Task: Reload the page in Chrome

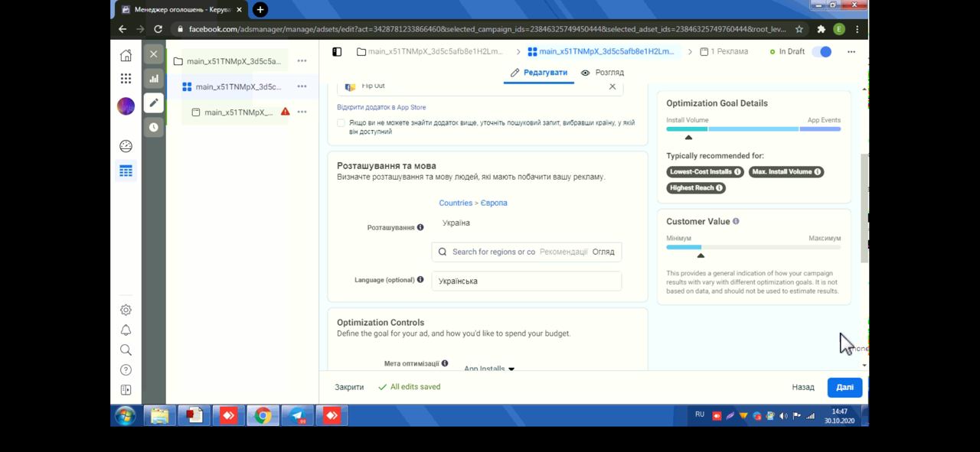Action: pyautogui.click(x=158, y=29)
